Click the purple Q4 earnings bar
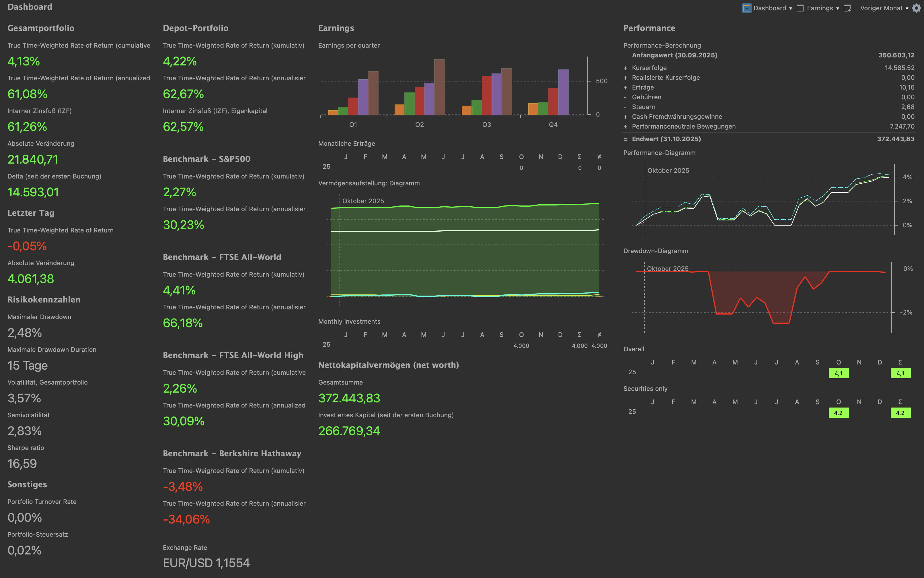This screenshot has height=578, width=924. click(563, 92)
